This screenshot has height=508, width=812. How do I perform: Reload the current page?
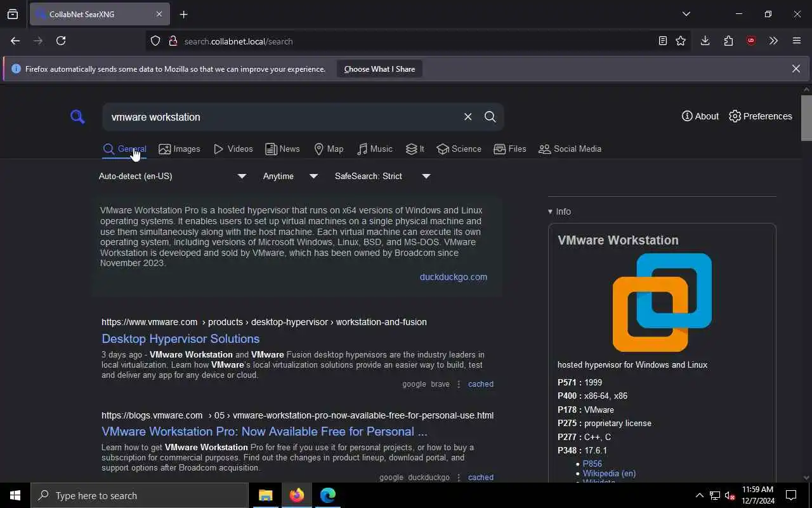coord(61,41)
